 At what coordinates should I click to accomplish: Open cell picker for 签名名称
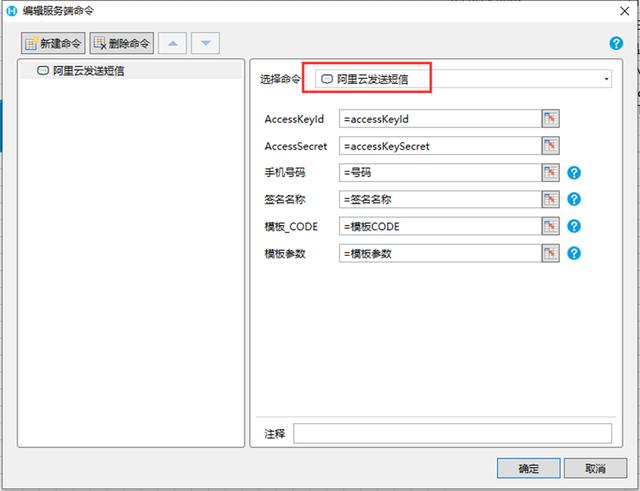(x=550, y=199)
